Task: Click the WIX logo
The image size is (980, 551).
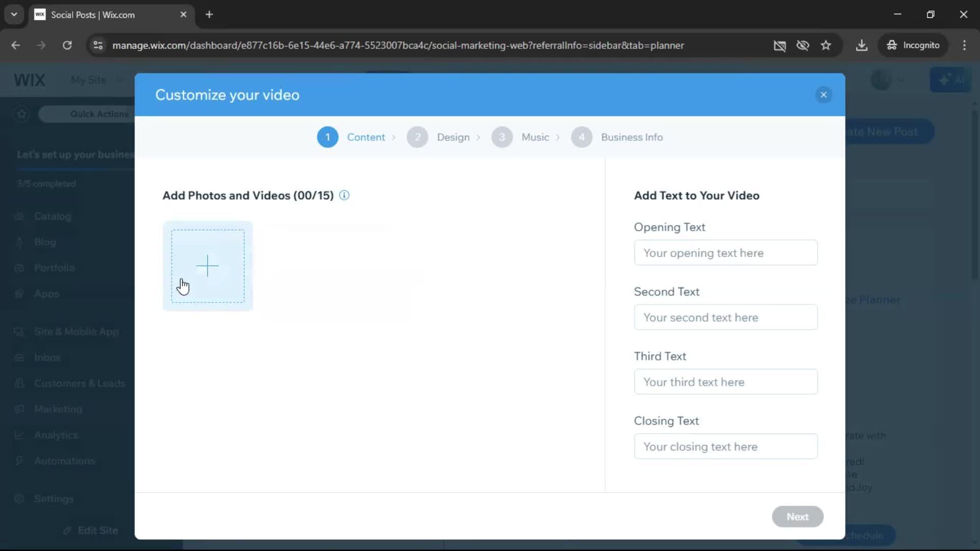Action: [30, 80]
